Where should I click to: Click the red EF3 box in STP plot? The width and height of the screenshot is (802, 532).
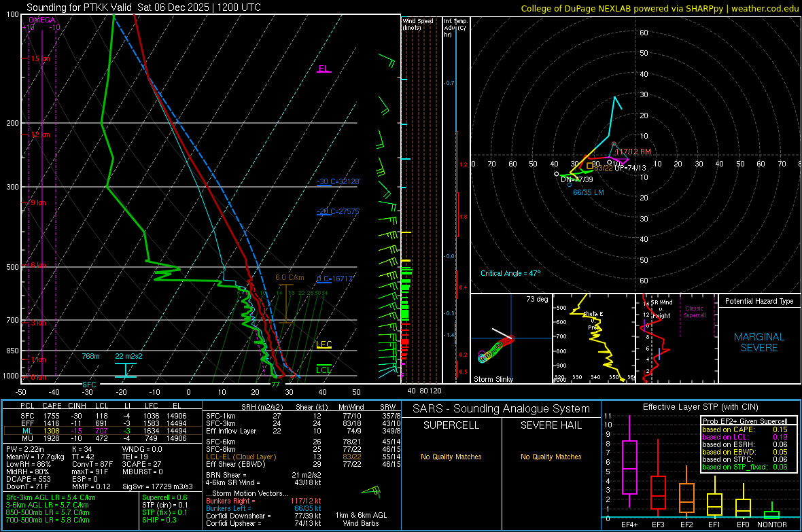click(x=658, y=493)
